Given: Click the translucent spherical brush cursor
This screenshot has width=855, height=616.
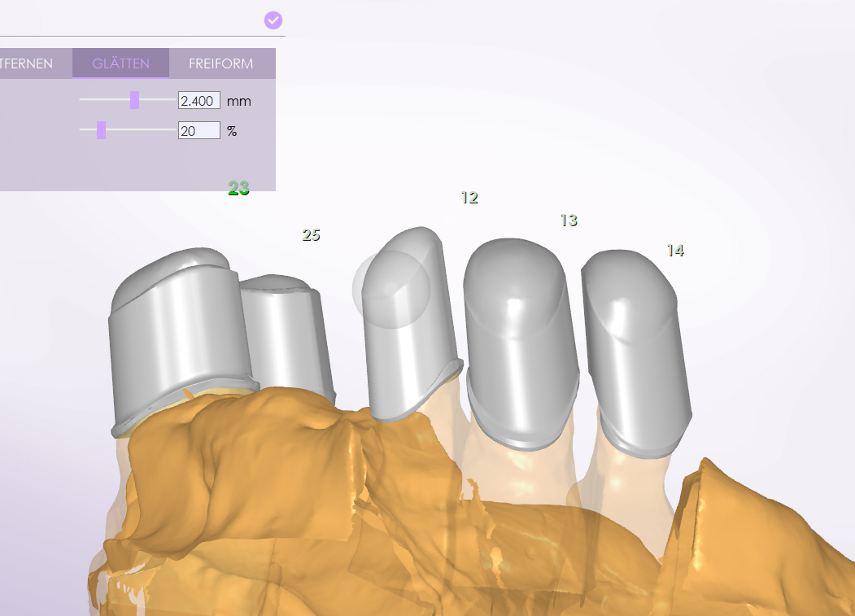Looking at the screenshot, I should [390, 289].
